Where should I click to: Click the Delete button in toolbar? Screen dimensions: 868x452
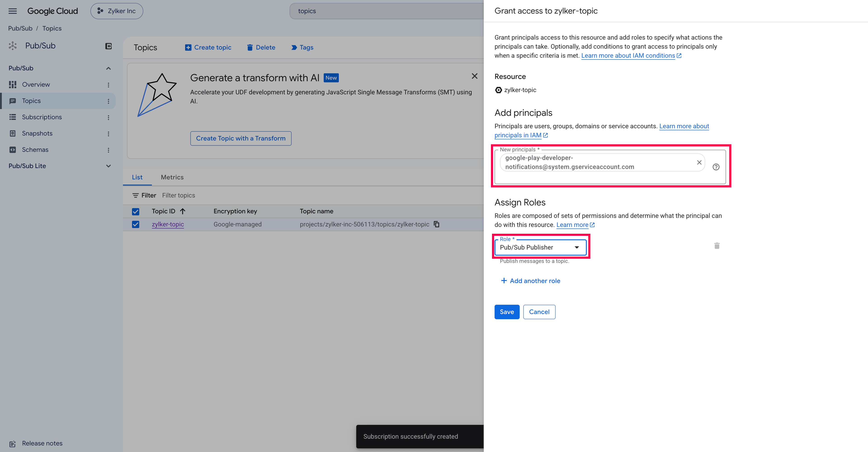coord(261,48)
